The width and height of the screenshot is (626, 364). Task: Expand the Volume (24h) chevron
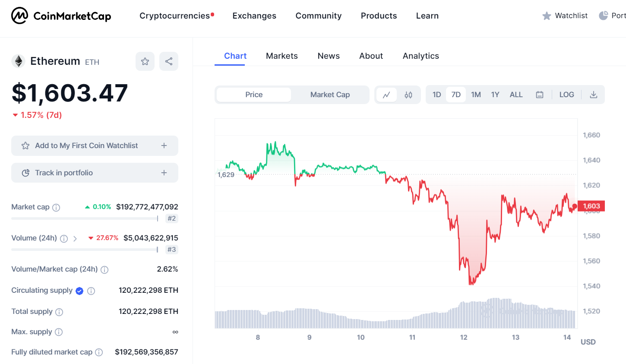[75, 238]
